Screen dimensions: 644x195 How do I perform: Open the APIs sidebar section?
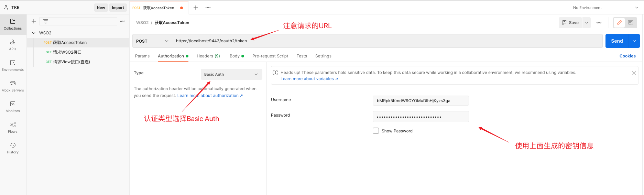click(13, 45)
